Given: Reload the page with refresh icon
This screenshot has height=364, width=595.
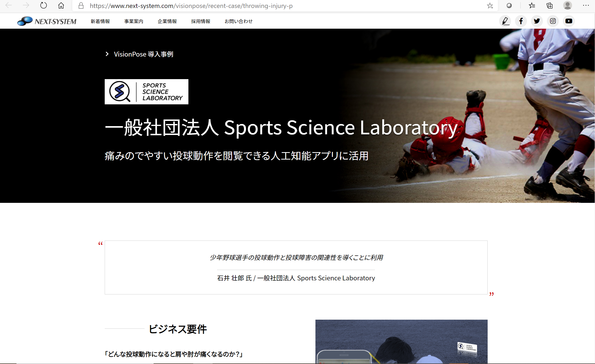Looking at the screenshot, I should click(x=43, y=6).
